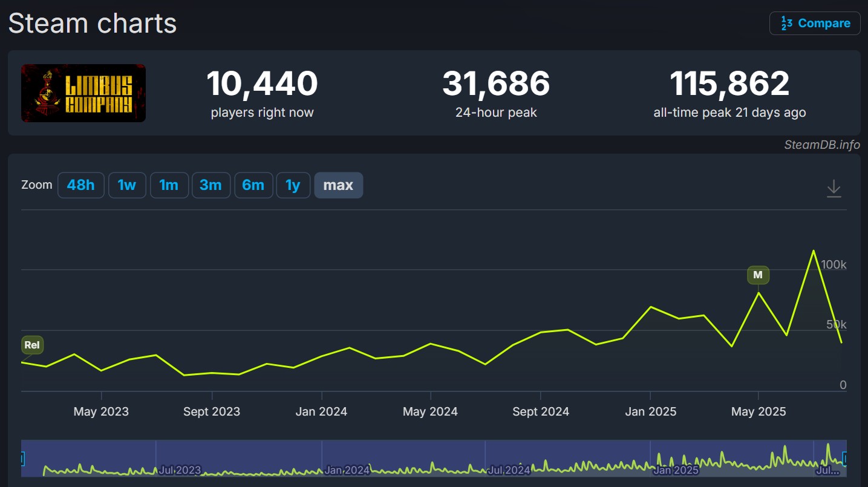Click the Steam charts heading
The image size is (868, 487).
[93, 24]
